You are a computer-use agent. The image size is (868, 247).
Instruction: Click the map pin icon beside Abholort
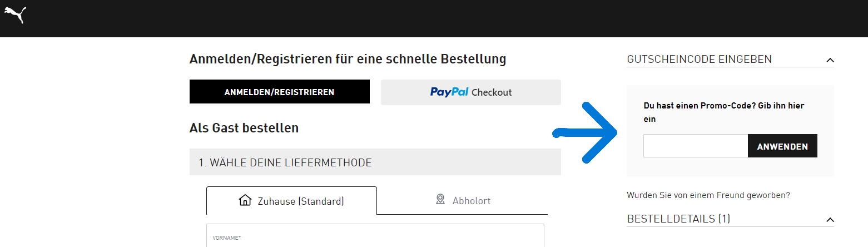(440, 200)
